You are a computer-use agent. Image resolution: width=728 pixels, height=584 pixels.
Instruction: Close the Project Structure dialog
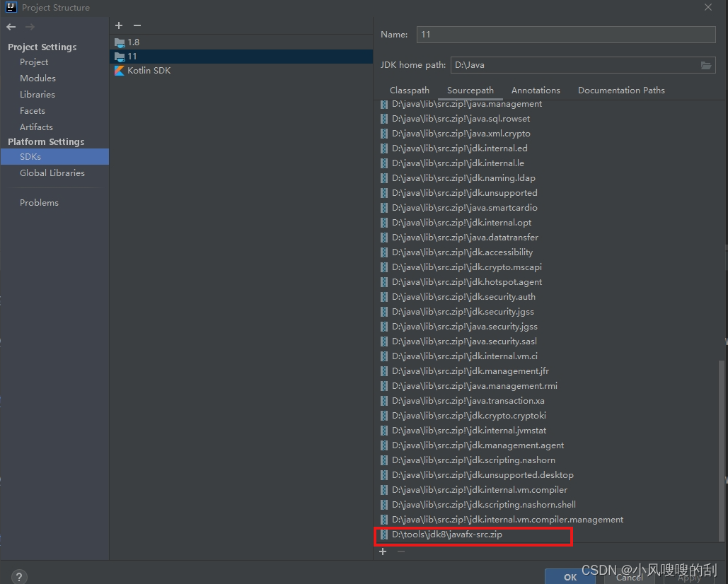708,7
